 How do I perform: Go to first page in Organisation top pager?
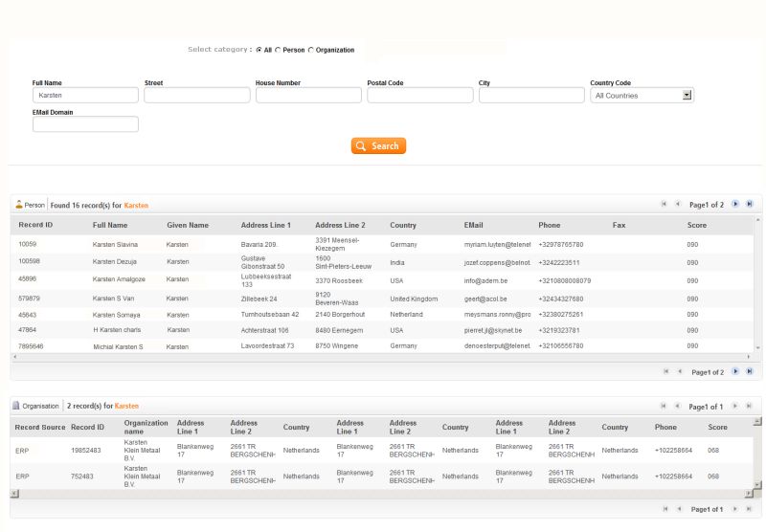coord(663,406)
